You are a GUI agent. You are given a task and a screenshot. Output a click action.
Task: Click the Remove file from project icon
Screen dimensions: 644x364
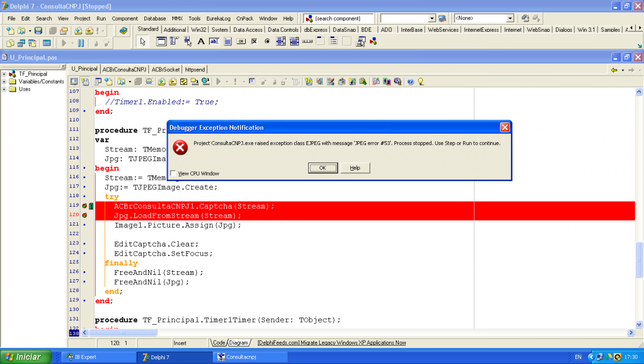(x=89, y=31)
